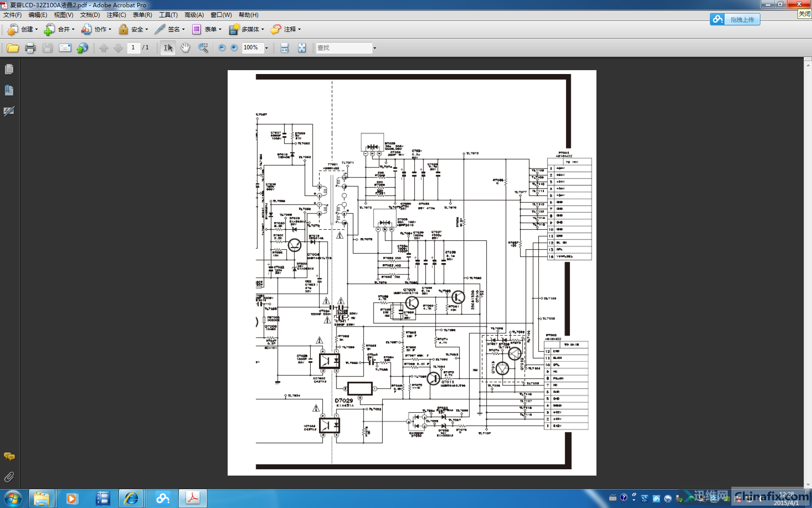
Task: Open the 窗口(W) menu
Action: [221, 15]
